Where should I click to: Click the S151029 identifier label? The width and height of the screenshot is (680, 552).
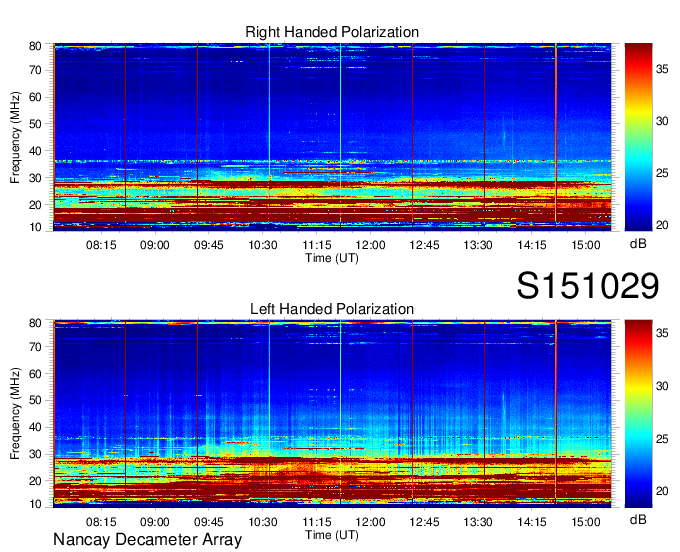point(588,286)
